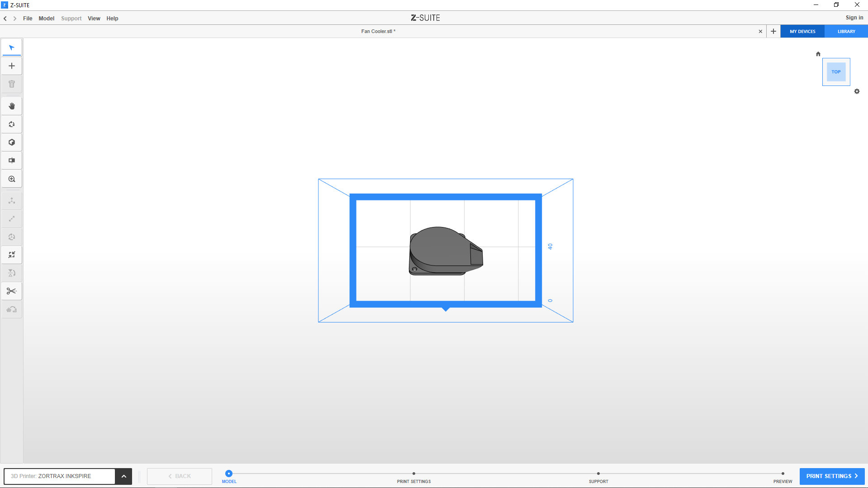The width and height of the screenshot is (868, 488).
Task: Switch to the Library tab
Action: tap(846, 32)
